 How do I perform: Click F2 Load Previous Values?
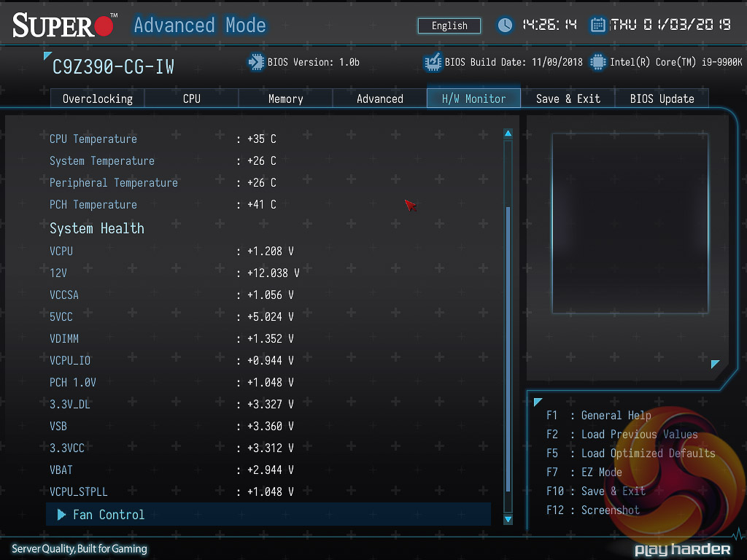(622, 435)
